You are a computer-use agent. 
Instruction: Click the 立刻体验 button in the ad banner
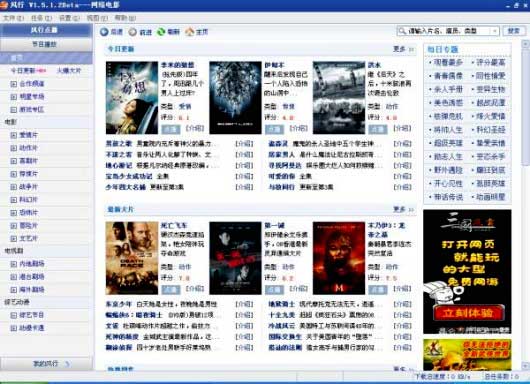click(x=468, y=313)
